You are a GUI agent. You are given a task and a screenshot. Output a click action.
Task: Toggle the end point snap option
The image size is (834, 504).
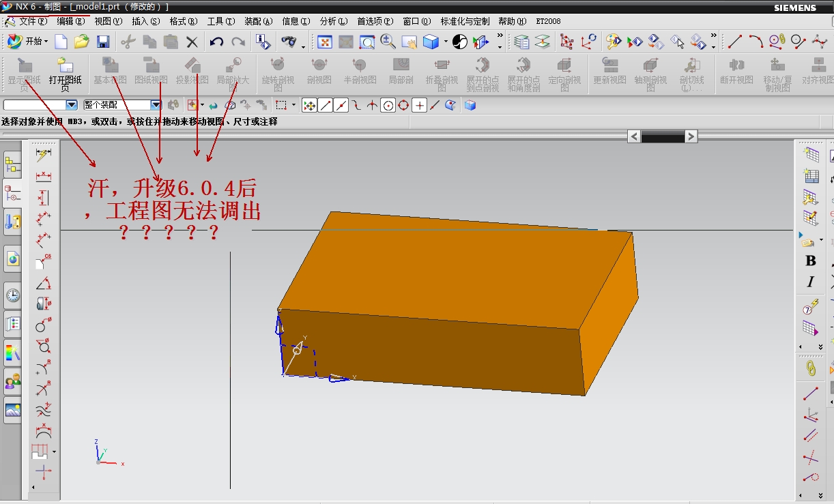(x=326, y=105)
